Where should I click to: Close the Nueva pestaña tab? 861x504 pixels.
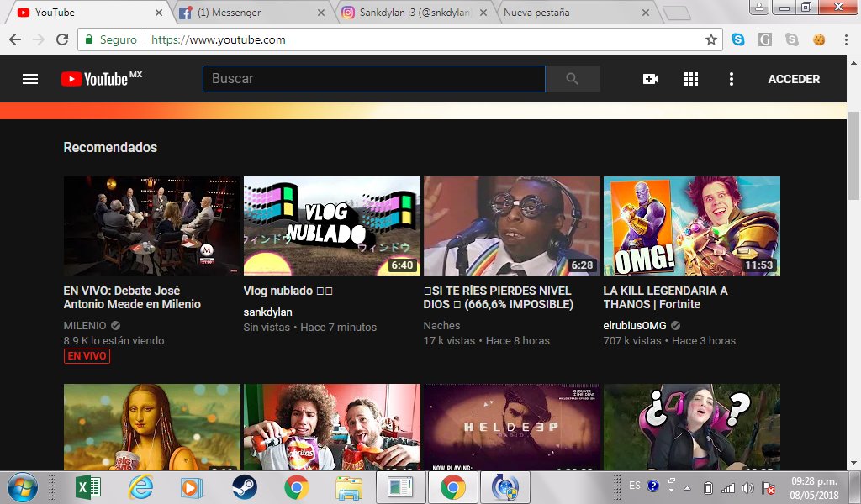click(x=645, y=12)
